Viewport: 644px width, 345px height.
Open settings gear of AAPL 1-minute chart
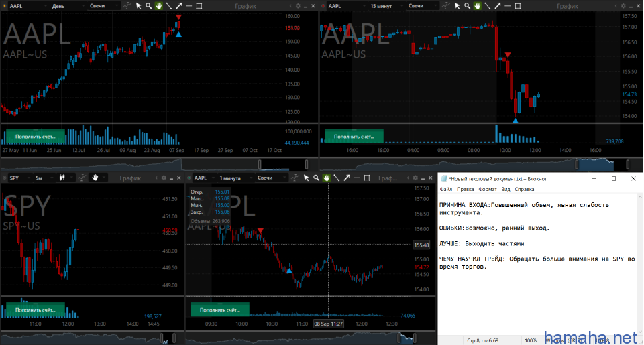point(416,178)
